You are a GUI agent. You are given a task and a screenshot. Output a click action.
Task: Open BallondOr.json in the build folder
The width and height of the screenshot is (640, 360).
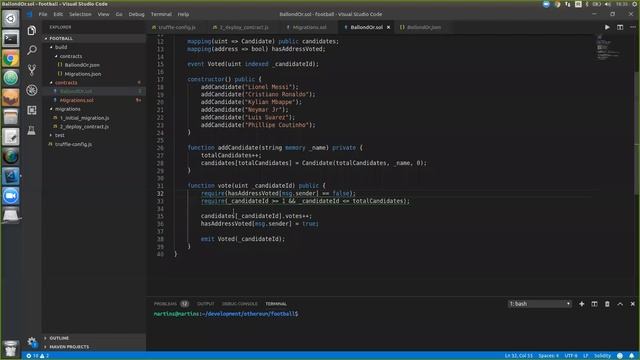82,65
